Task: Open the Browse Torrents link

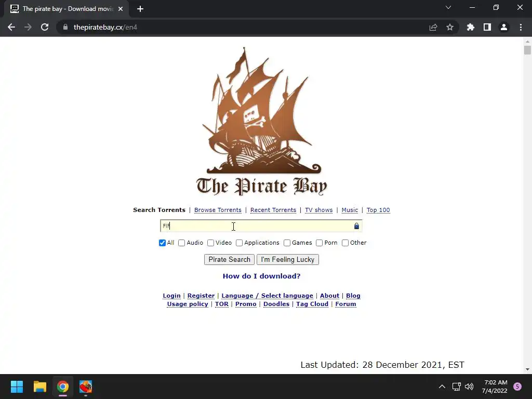Action: [218, 210]
